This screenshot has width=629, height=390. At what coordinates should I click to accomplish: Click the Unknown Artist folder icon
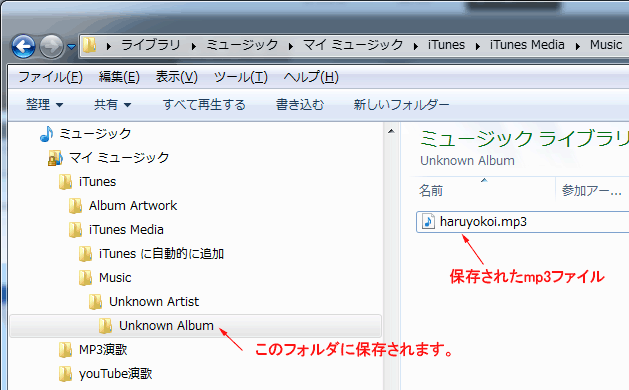coord(95,302)
